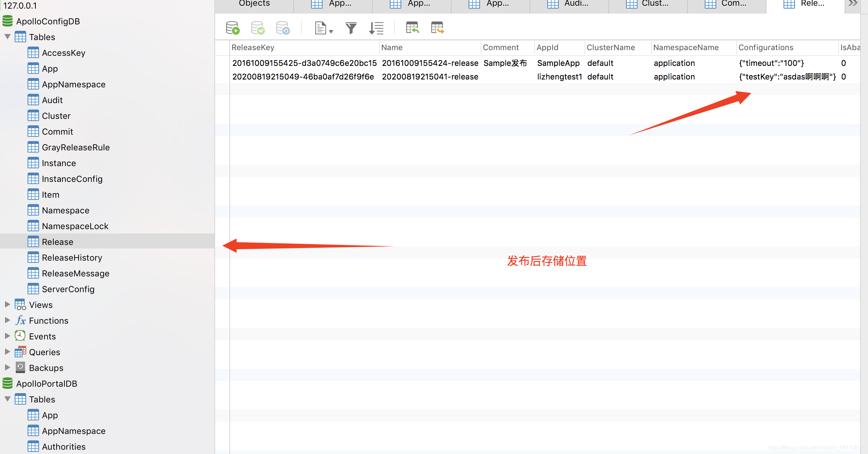The image size is (868, 454).
Task: Click the NamespaceLock table icon
Action: [33, 226]
